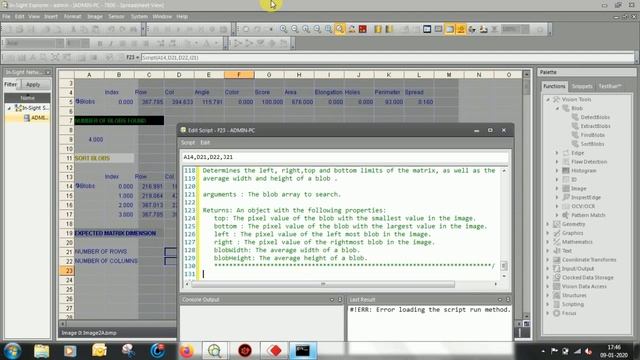
Task: Click the SORT BLOBS label cell
Action: point(104,158)
